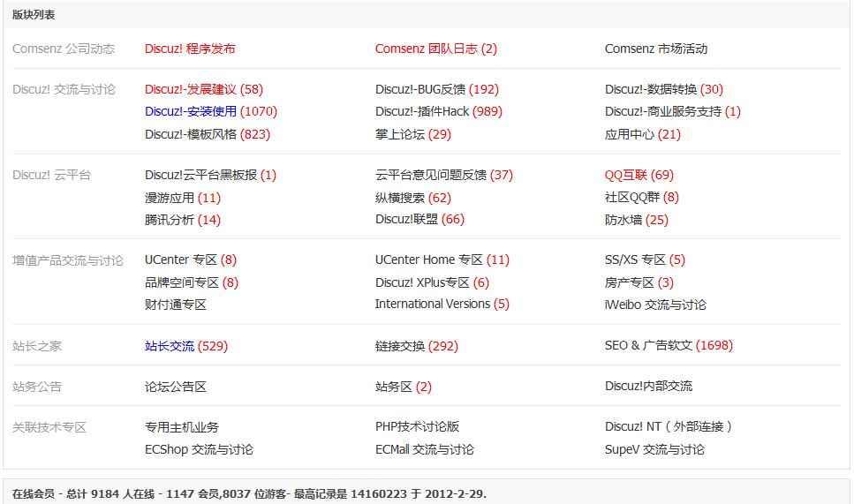Screen dimensions: 854x504
Task: Open Discuz!-BUG反馈 board
Action: click(420, 89)
